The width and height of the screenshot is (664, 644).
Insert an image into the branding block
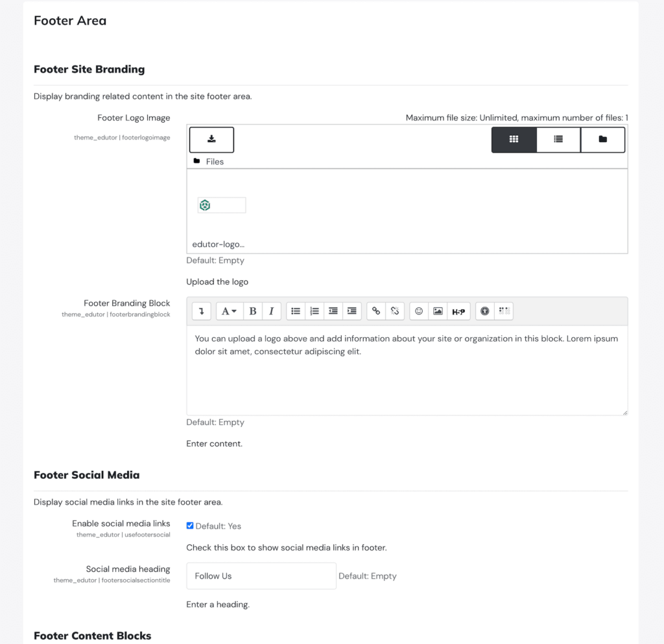437,311
